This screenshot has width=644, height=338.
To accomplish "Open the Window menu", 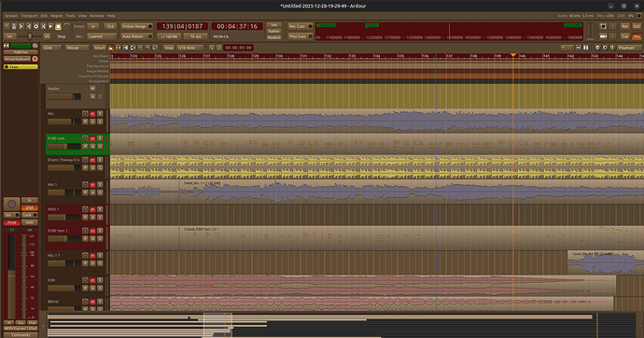I will coord(97,16).
